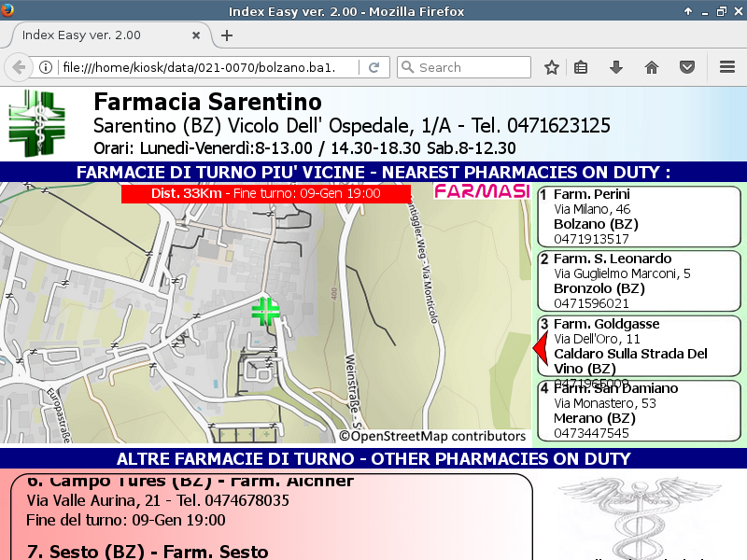This screenshot has width=747, height=560.
Task: Open a new tab with the plus button
Action: 227,35
